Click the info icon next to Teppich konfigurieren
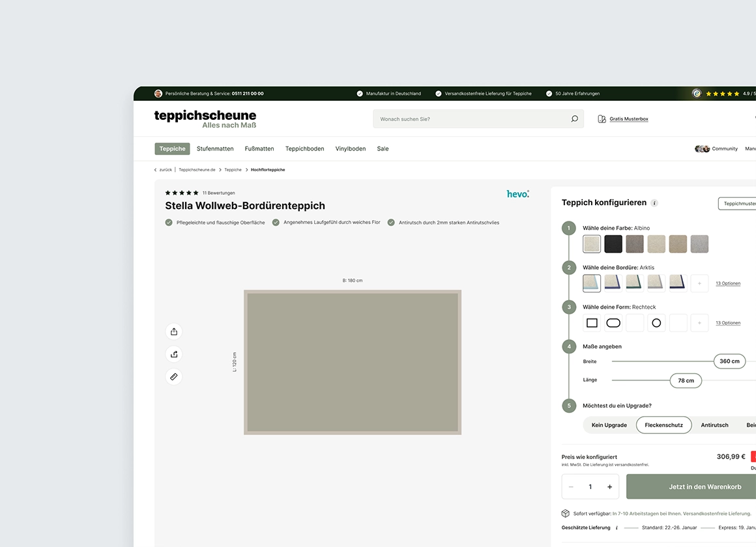This screenshot has height=547, width=756. [x=654, y=203]
